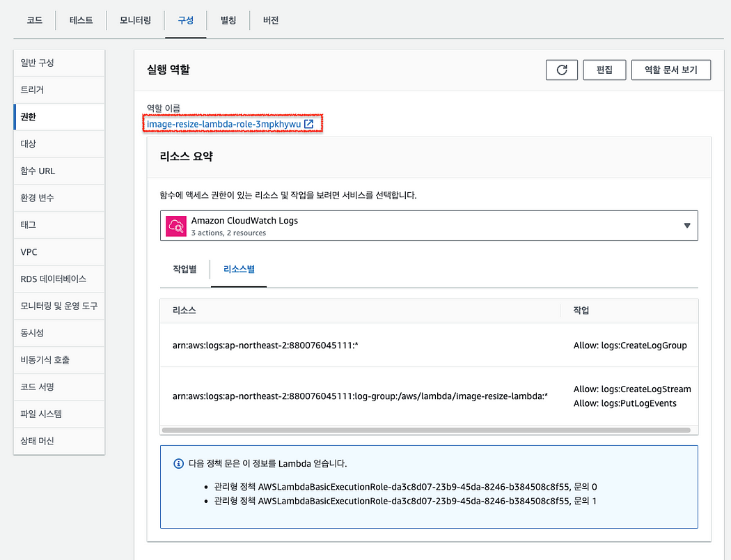The width and height of the screenshot is (731, 560).
Task: Click the Allow: logs:CreateLogStream text
Action: [x=632, y=389]
